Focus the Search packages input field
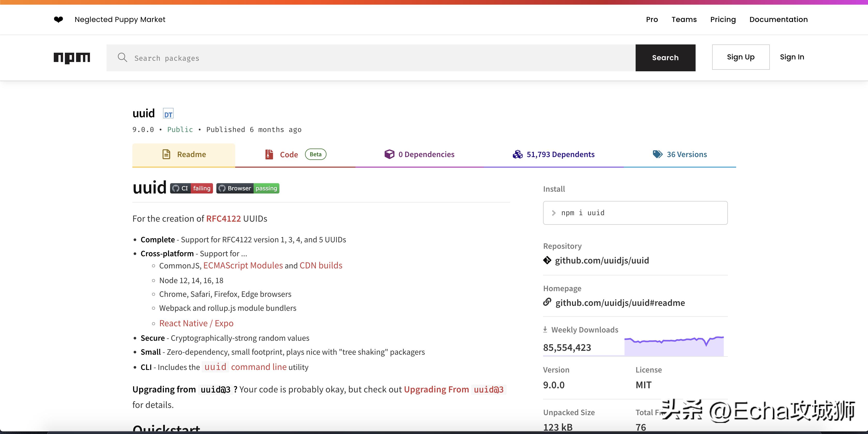The height and width of the screenshot is (434, 868). [x=371, y=58]
